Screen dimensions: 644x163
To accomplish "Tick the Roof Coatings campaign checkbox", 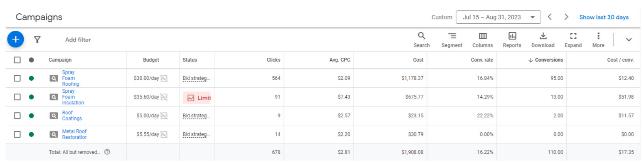I will tap(17, 116).
